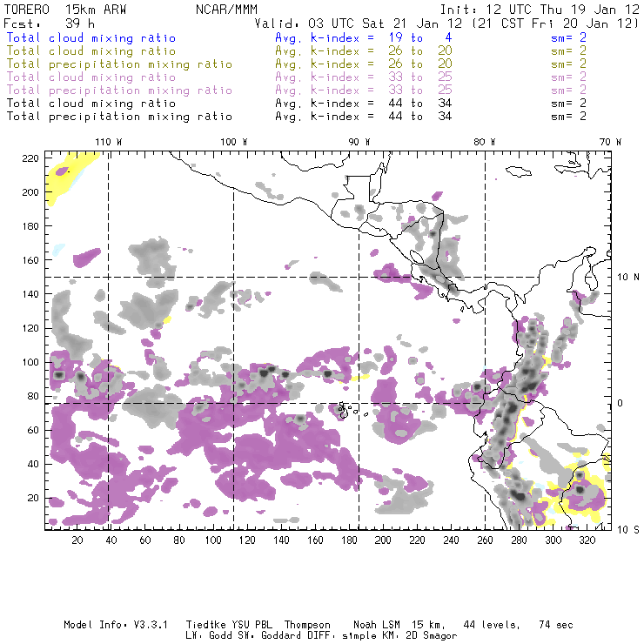Click the olive 'Total cloud mixing ratio' legend label

coord(91,51)
